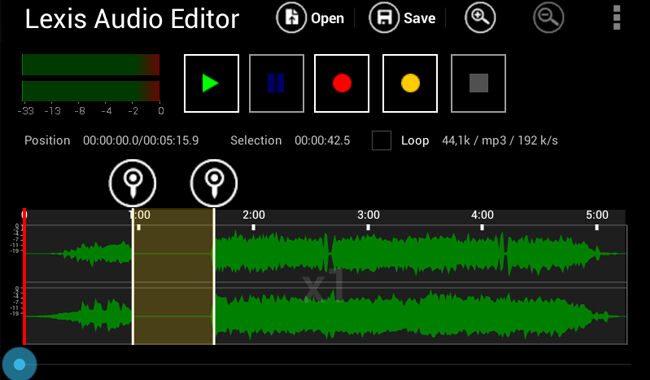This screenshot has width=650, height=380.
Task: Start recording with red record button
Action: click(342, 83)
